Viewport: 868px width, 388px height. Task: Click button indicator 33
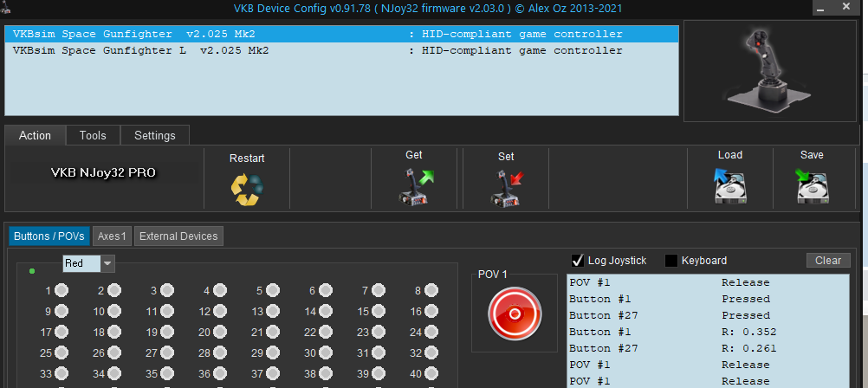62,373
